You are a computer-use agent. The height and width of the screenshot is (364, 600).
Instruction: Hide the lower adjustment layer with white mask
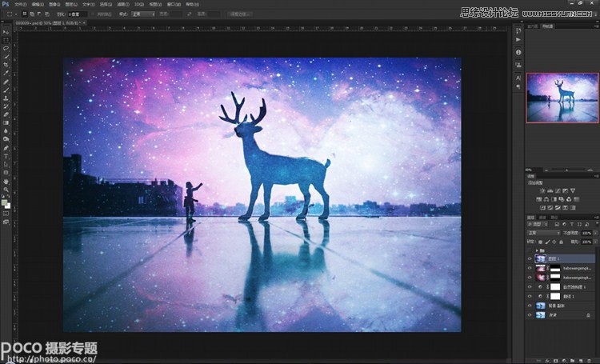point(530,296)
